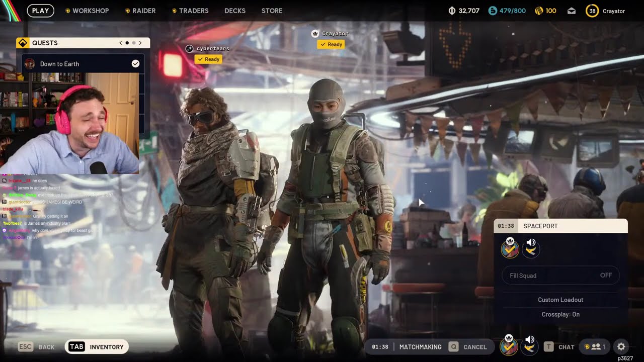This screenshot has width=644, height=362.
Task: Open the mail inbox envelope icon
Action: (572, 11)
